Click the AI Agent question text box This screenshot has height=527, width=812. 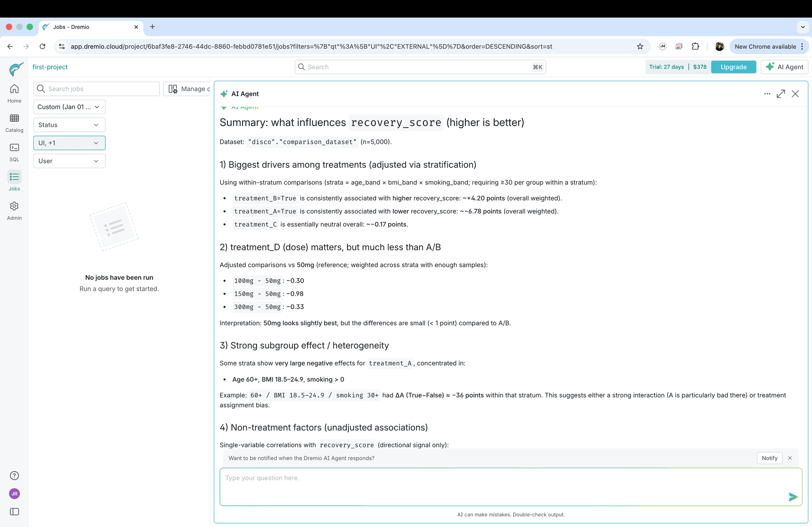coord(503,486)
